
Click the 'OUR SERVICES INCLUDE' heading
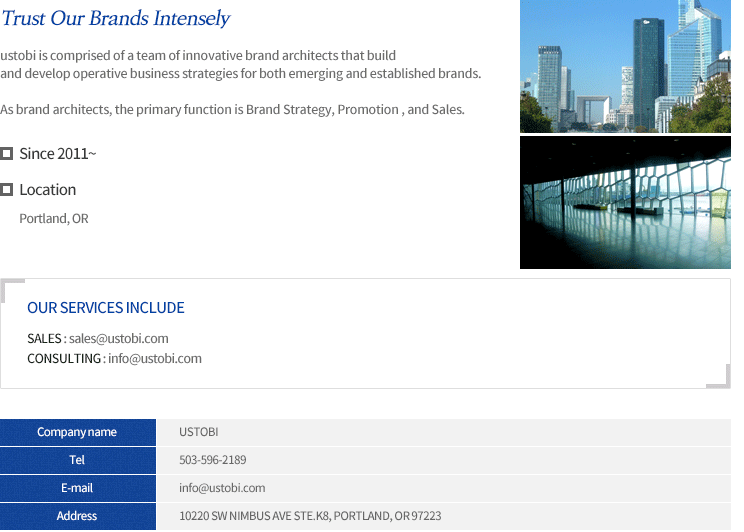[106, 308]
